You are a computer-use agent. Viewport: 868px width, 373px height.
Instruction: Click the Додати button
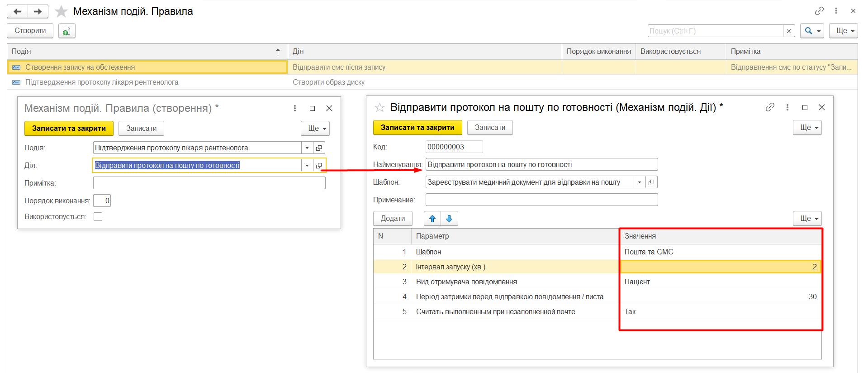pyautogui.click(x=393, y=219)
